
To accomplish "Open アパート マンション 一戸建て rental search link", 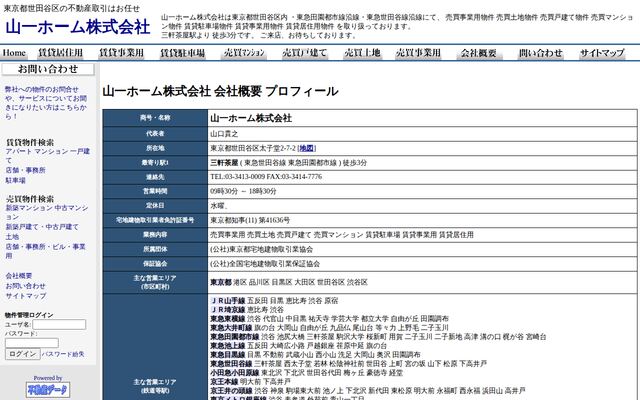I will (48, 156).
